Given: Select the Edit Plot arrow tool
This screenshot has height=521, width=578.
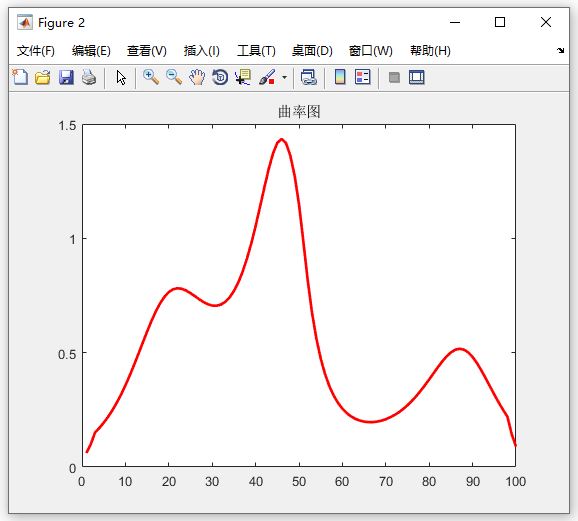Looking at the screenshot, I should 121,77.
